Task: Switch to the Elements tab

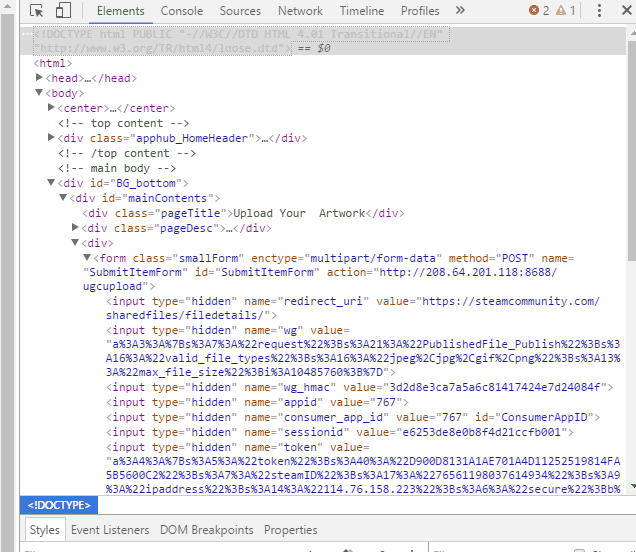Action: pyautogui.click(x=120, y=11)
